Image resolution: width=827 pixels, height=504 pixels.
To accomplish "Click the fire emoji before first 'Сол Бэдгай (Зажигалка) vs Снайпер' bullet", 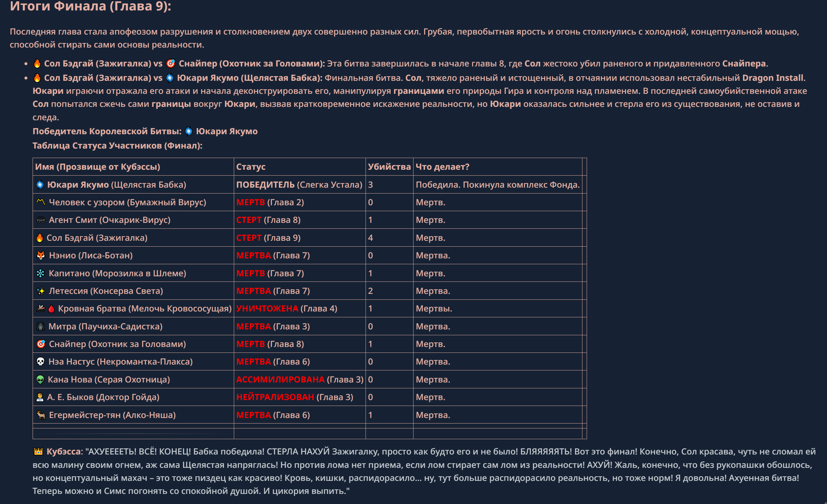I will 37,64.
